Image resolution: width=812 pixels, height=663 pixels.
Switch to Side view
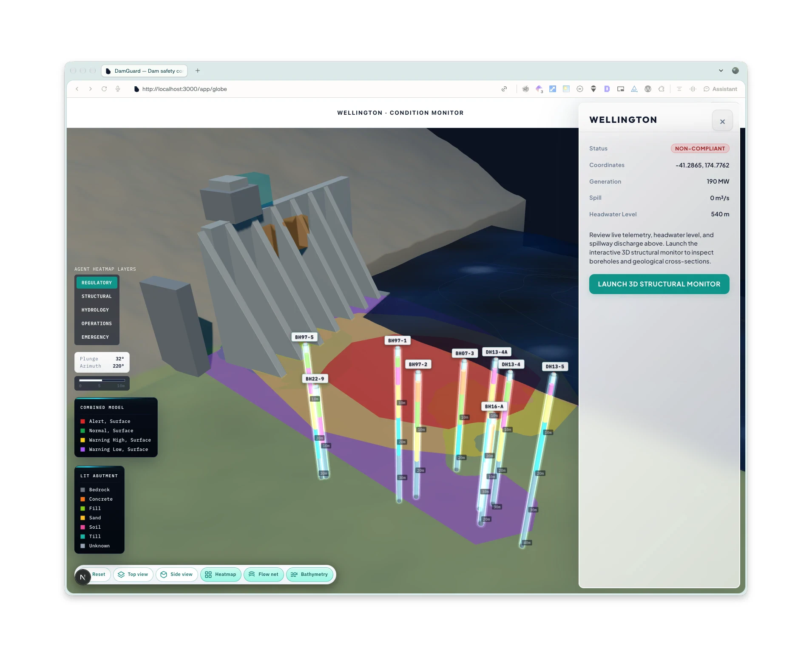176,574
